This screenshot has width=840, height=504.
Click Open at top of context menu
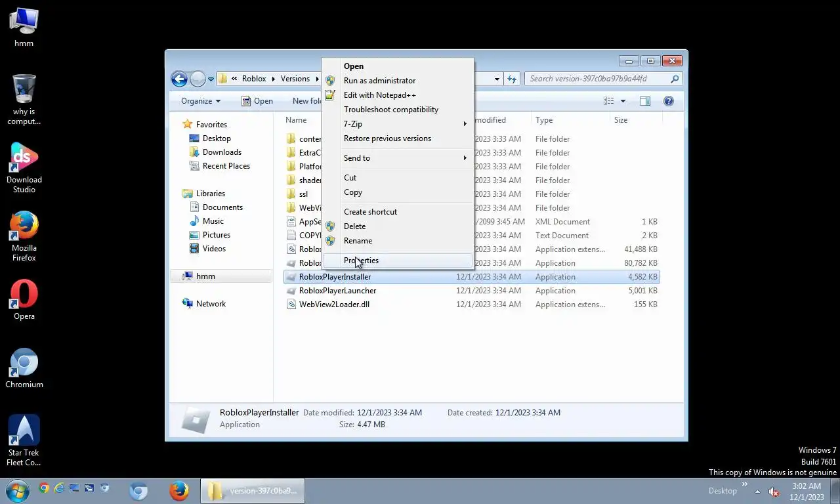click(x=397, y=66)
